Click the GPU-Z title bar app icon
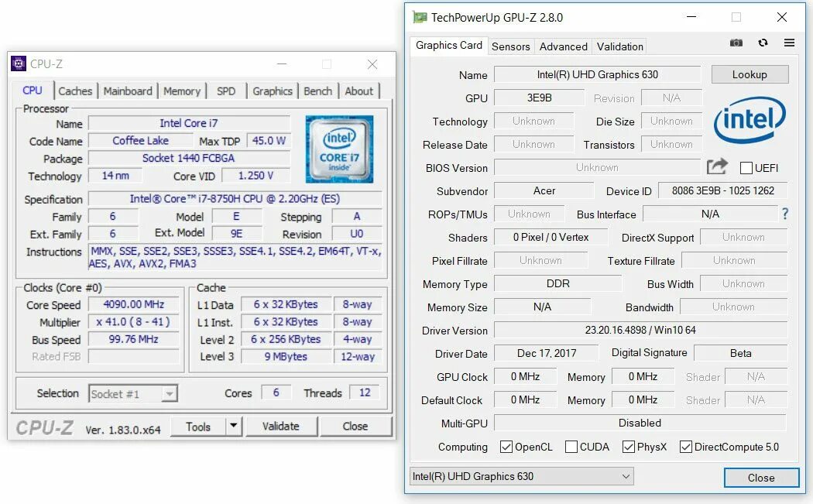The height and width of the screenshot is (504, 813). point(420,17)
